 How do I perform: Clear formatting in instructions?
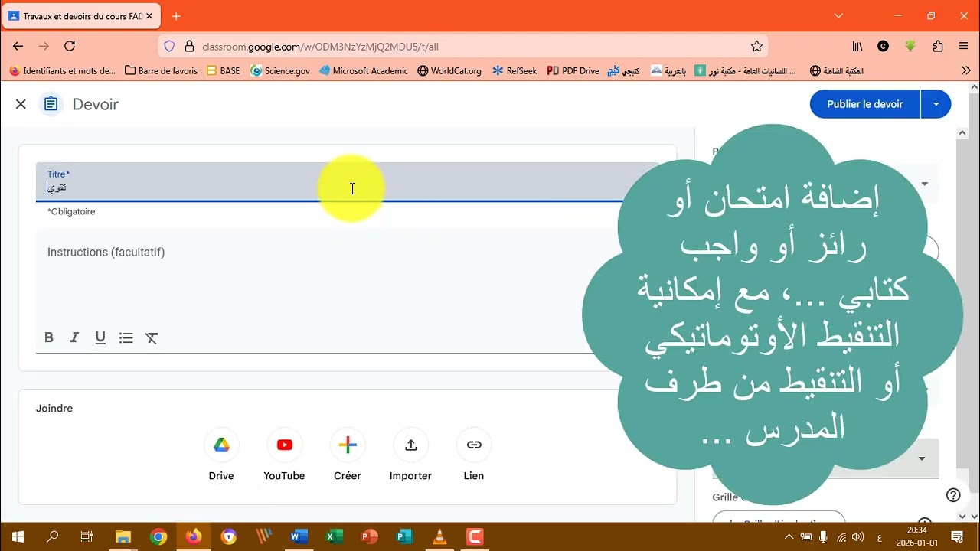coord(152,337)
